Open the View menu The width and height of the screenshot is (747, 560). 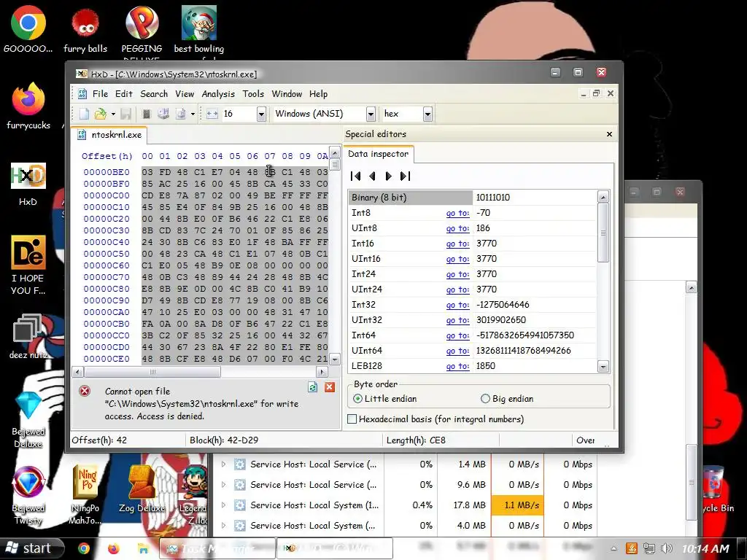click(185, 94)
